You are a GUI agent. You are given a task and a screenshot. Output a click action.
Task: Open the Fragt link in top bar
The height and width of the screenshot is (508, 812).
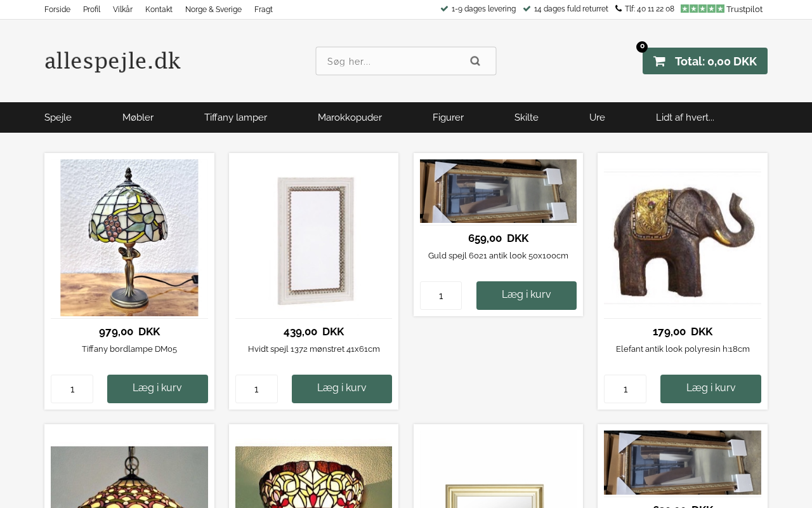[x=263, y=10]
